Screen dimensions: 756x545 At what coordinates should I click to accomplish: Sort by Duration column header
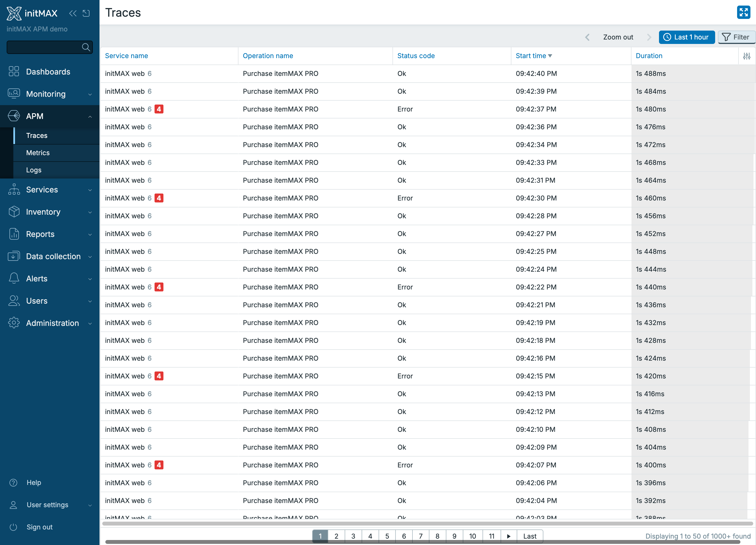click(649, 56)
